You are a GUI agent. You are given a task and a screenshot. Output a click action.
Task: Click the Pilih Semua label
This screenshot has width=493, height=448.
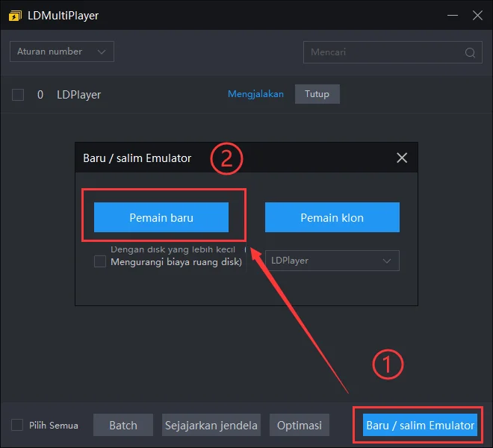[54, 426]
